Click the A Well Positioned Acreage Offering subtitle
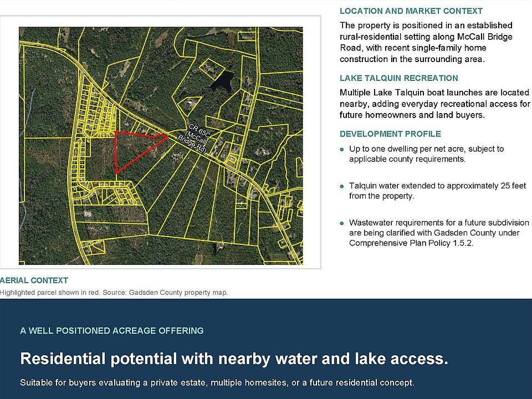532x399 pixels. [x=111, y=330]
